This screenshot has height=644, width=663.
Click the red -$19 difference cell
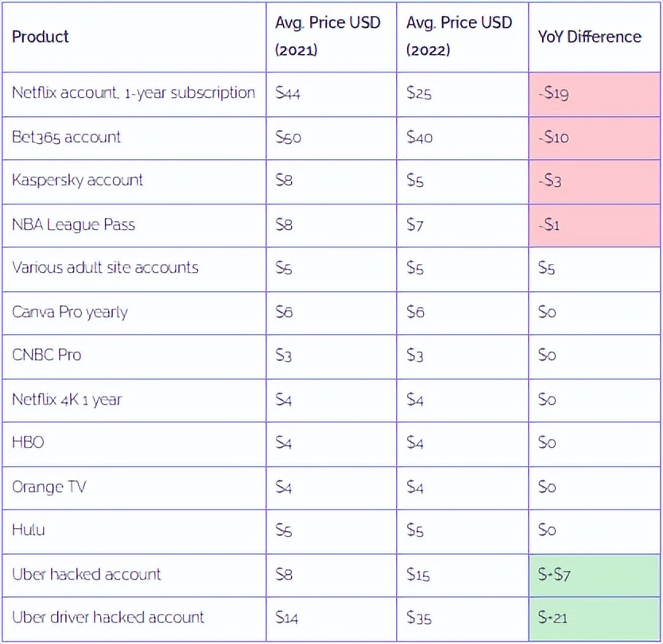point(594,94)
